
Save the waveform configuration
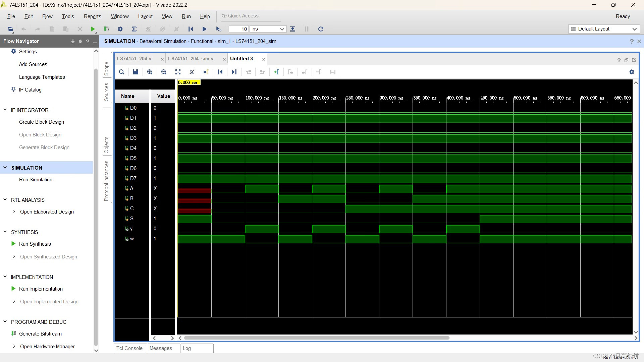tap(136, 72)
